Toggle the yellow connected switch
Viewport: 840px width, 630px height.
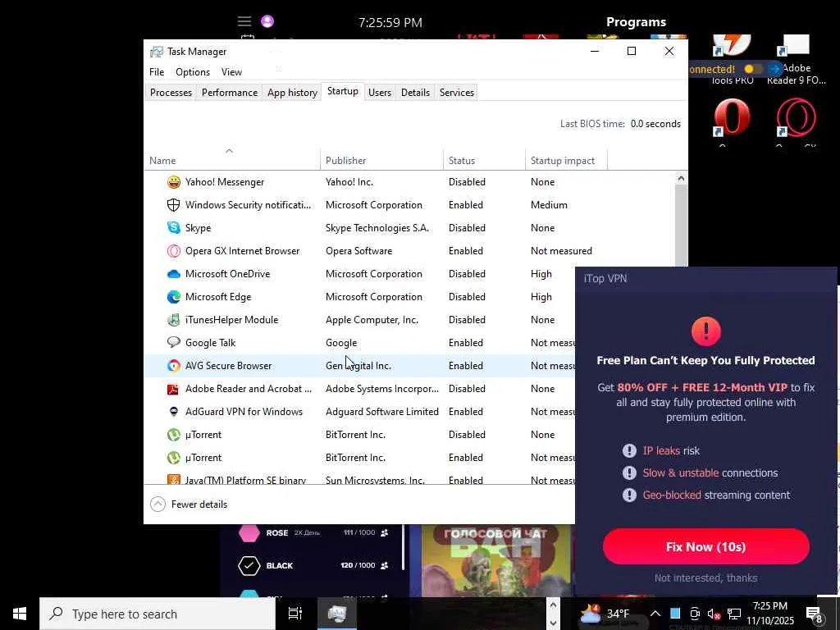tap(753, 69)
